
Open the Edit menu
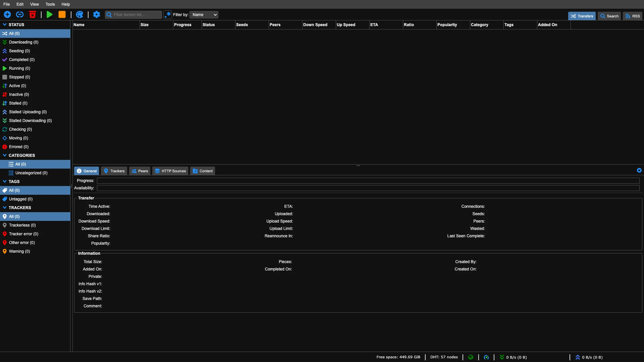pos(20,4)
